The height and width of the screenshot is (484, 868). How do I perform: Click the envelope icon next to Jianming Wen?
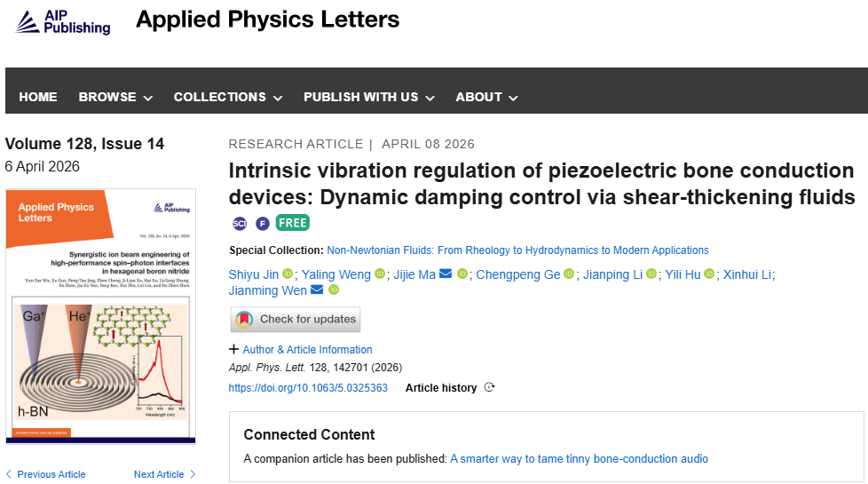(x=317, y=290)
